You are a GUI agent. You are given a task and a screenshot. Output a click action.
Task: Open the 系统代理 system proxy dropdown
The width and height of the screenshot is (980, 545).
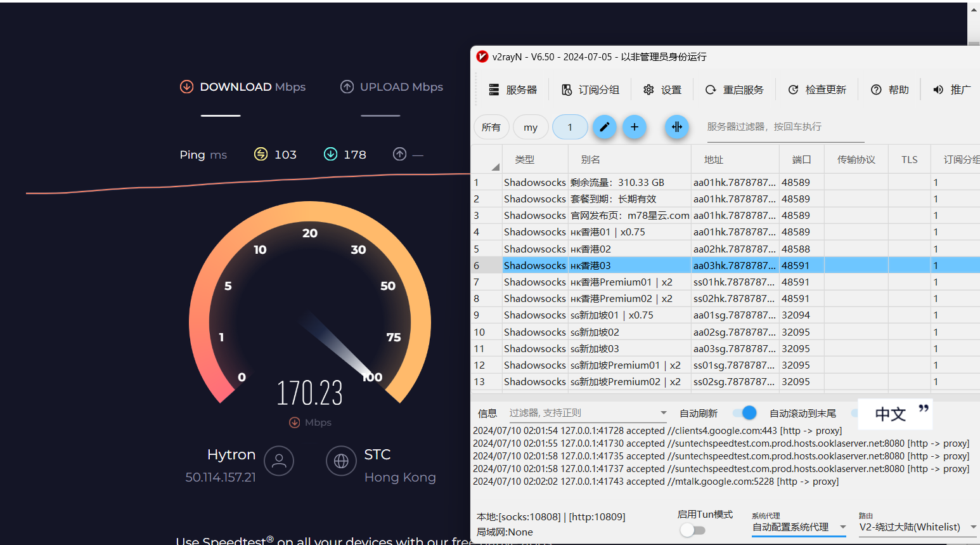[799, 527]
